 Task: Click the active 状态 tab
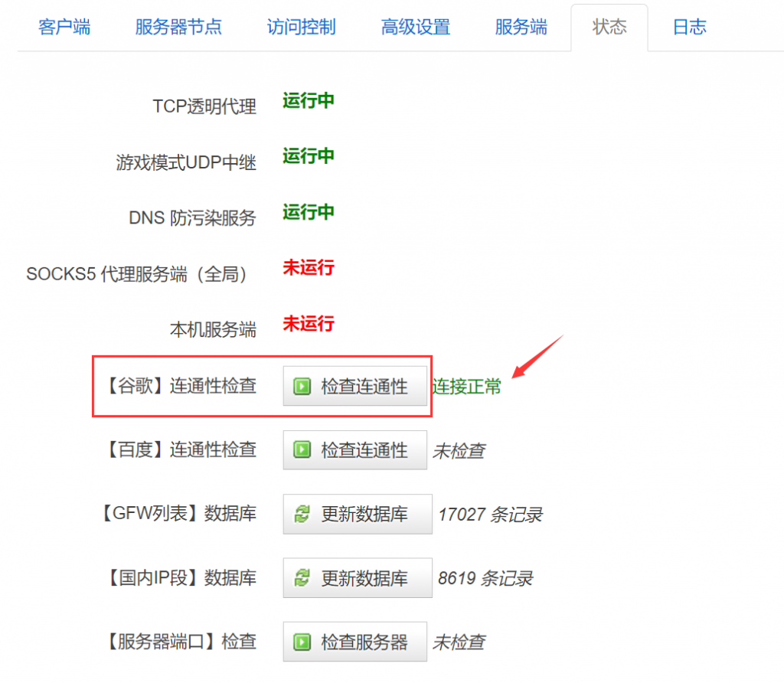609,28
